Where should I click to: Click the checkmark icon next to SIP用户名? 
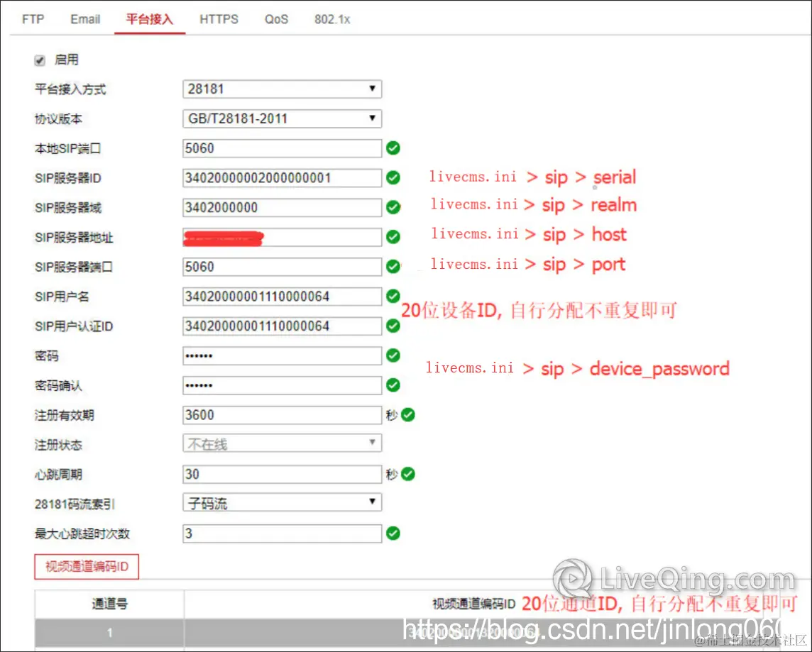tap(393, 297)
